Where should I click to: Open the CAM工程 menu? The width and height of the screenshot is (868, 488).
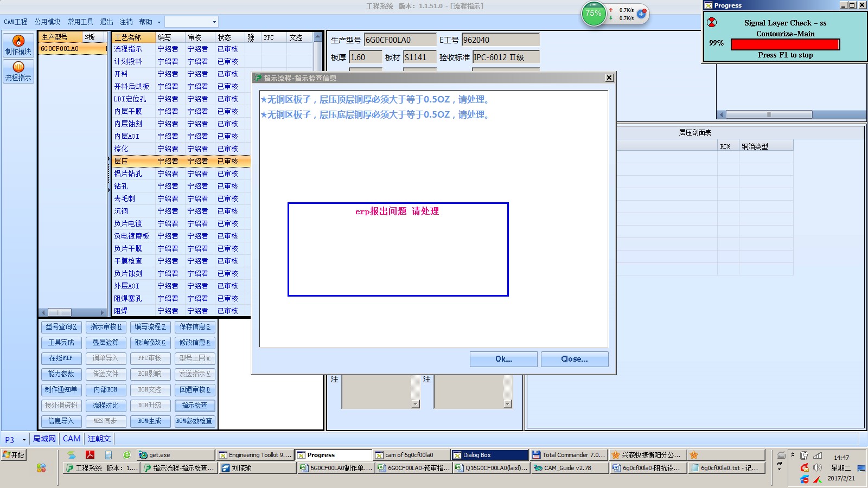(15, 22)
